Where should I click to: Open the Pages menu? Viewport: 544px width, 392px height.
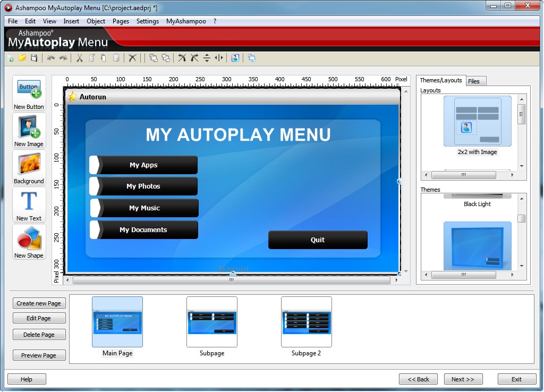tap(121, 21)
